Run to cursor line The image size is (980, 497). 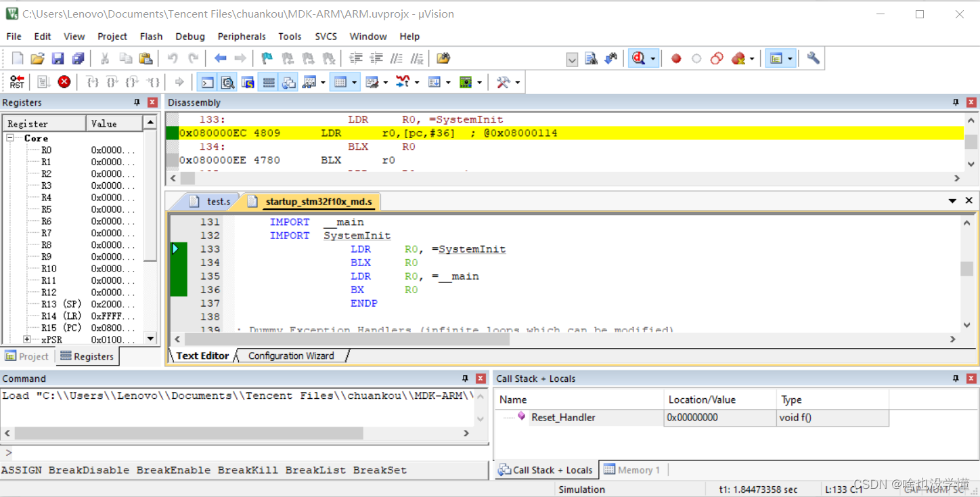click(154, 82)
